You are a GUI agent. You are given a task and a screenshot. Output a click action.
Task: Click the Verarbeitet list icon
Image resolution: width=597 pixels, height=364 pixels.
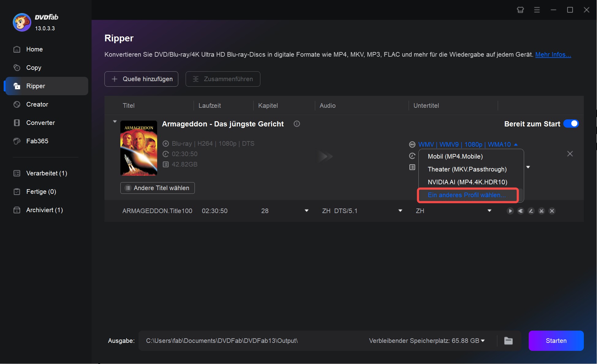[x=17, y=173]
